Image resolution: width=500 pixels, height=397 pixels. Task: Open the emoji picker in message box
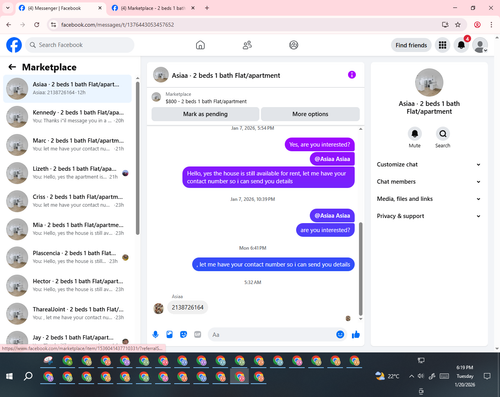click(340, 334)
